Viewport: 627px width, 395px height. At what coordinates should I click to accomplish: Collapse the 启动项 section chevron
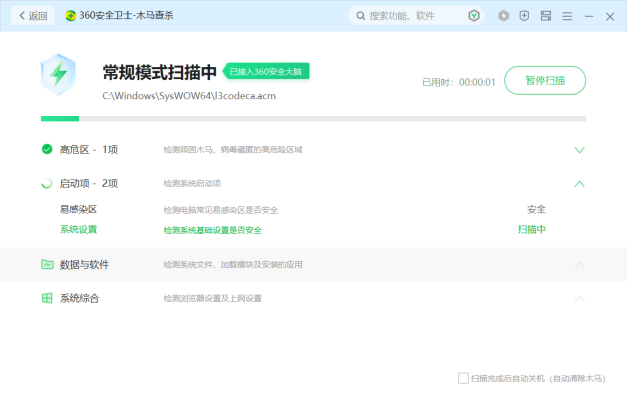tap(579, 184)
